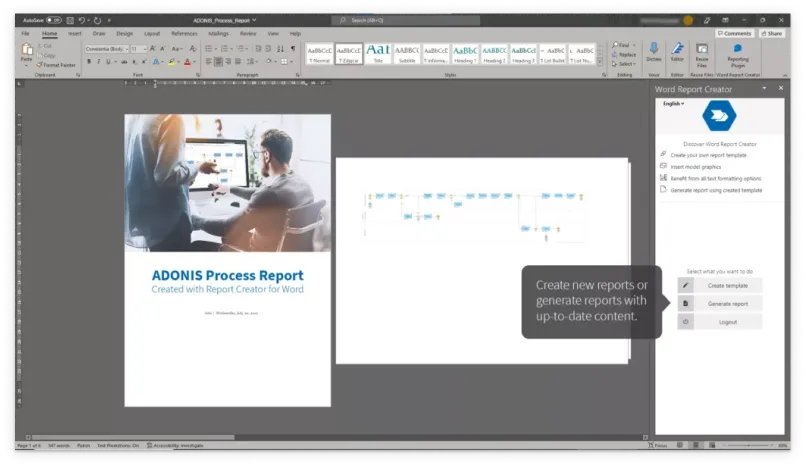The image size is (806, 467).
Task: Open the Reuse Files pane
Action: click(x=702, y=55)
